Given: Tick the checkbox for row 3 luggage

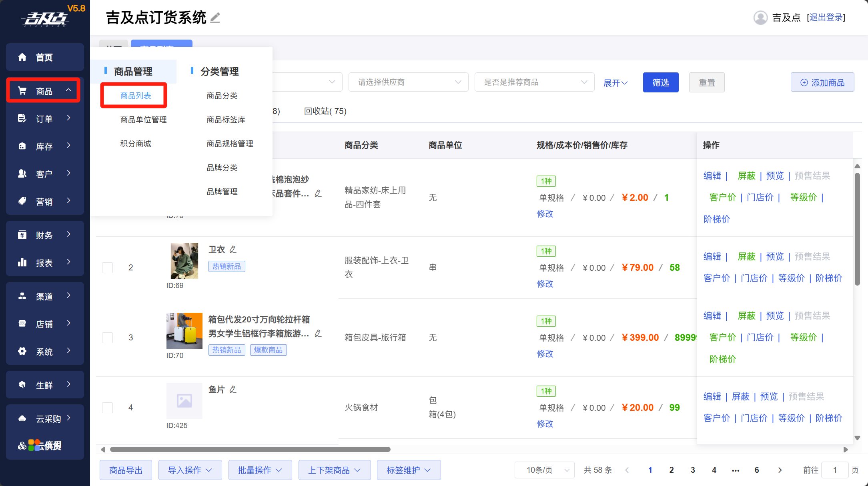Looking at the screenshot, I should coord(107,338).
